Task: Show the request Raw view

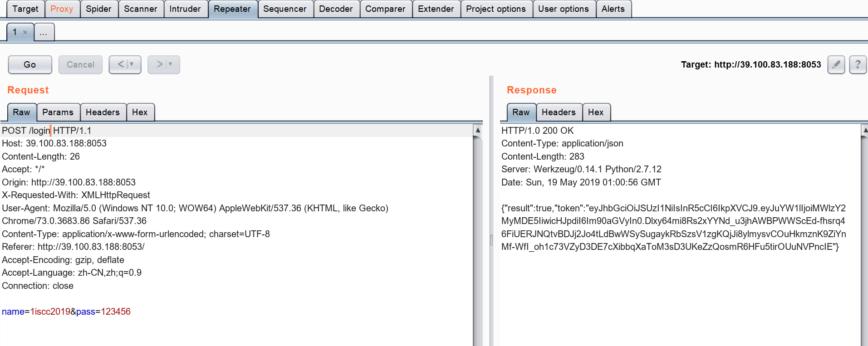Action: 21,112
